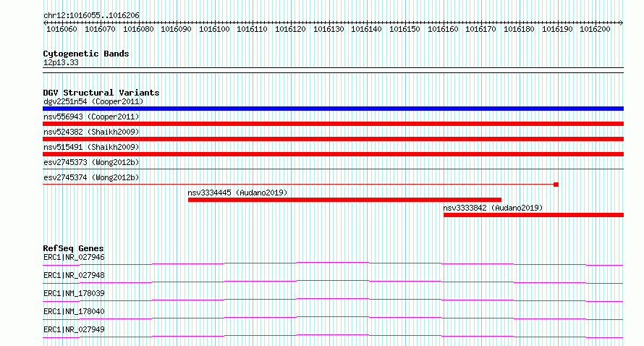
Task: Click ruler position 1016140
Action: (366, 29)
